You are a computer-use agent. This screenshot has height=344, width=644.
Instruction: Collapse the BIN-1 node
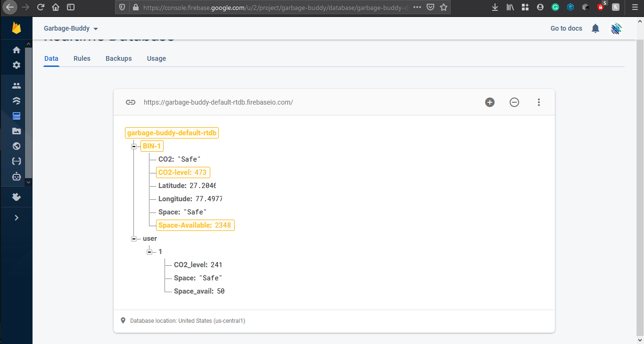[x=134, y=147]
